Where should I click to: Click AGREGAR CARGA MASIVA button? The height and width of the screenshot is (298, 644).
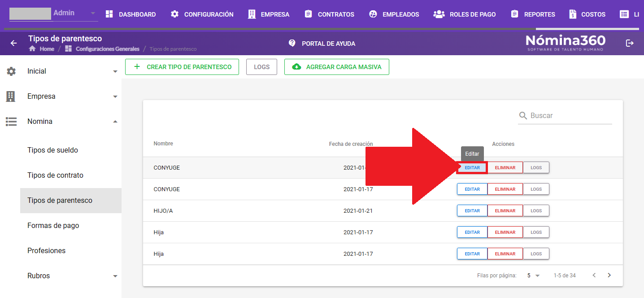click(x=337, y=67)
